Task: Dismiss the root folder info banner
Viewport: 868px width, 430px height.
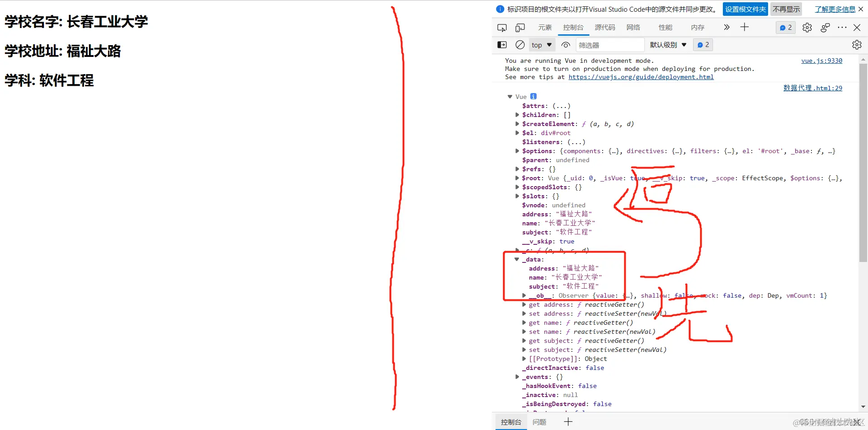Action: (861, 9)
